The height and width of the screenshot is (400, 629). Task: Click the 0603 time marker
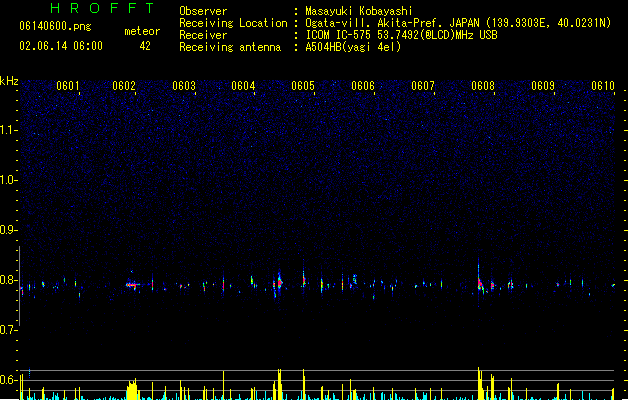point(184,86)
